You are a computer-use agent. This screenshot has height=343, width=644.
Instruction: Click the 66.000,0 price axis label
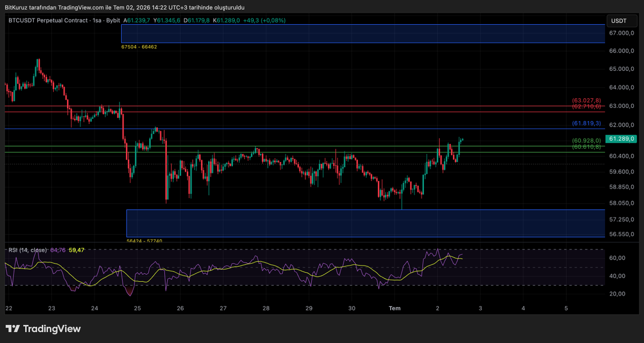[x=621, y=51]
